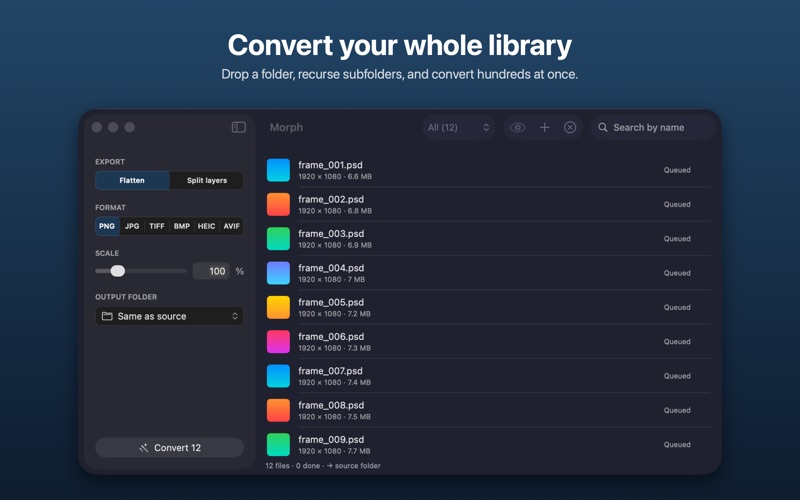This screenshot has height=500, width=800.
Task: Choose HEIC output format
Action: click(206, 226)
